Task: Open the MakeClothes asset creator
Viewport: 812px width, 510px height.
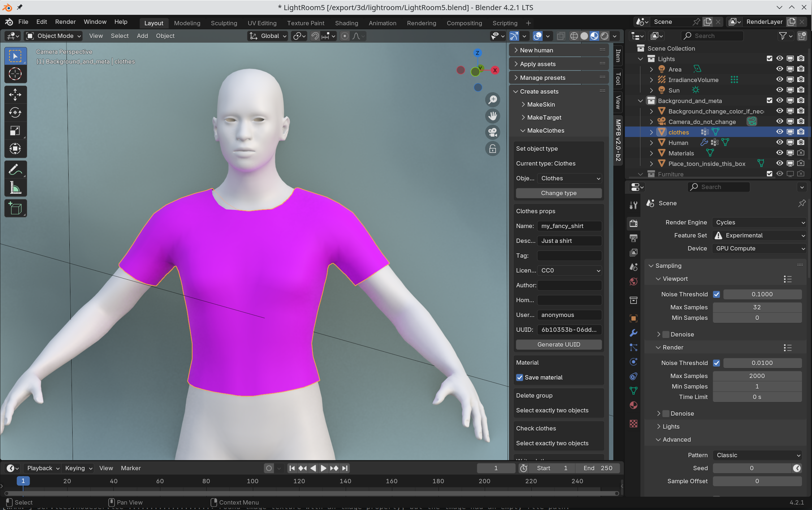Action: 546,130
